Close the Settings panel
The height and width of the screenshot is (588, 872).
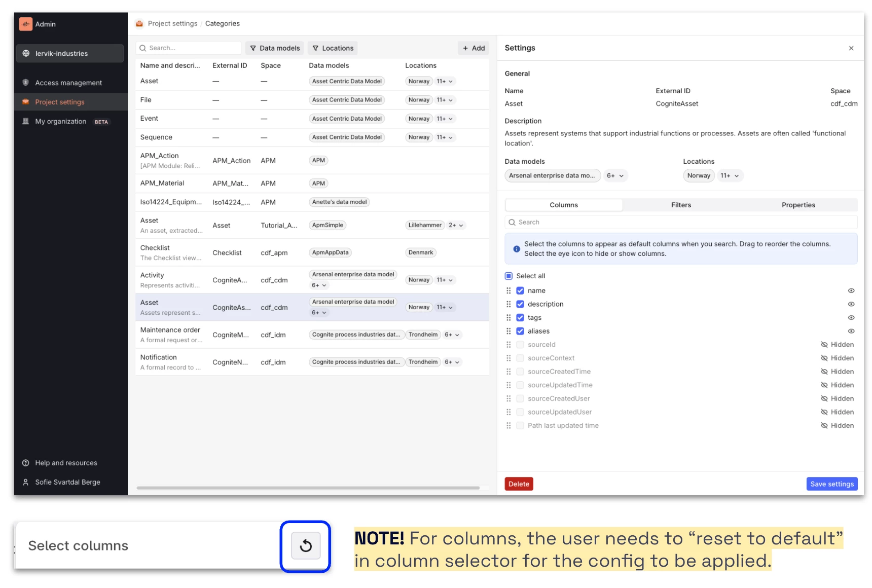click(x=851, y=48)
